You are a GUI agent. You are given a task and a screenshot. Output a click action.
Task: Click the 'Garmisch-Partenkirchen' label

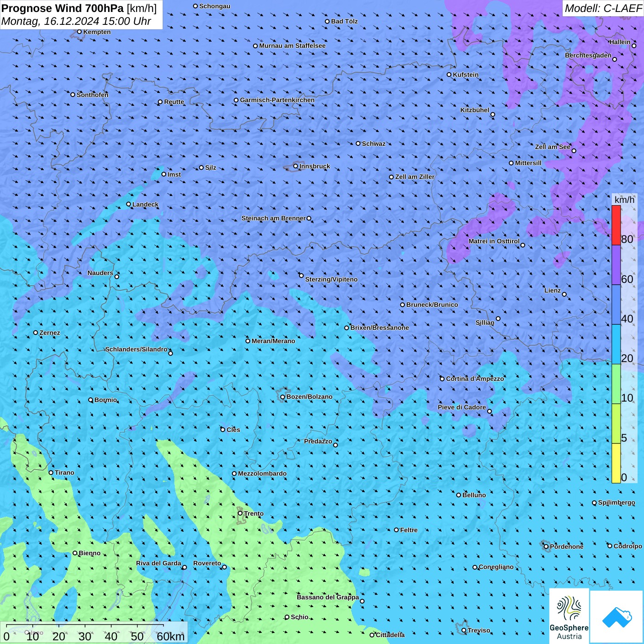(x=277, y=100)
